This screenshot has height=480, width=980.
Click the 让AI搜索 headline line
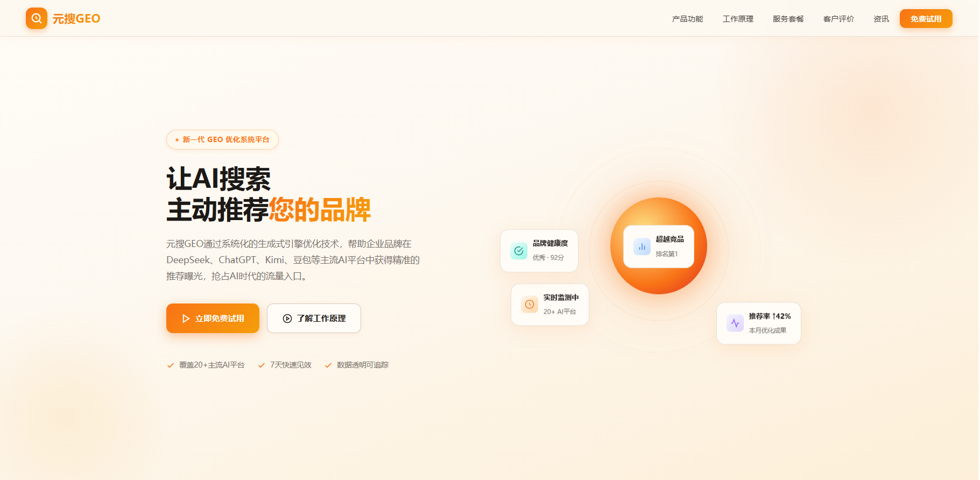point(218,179)
